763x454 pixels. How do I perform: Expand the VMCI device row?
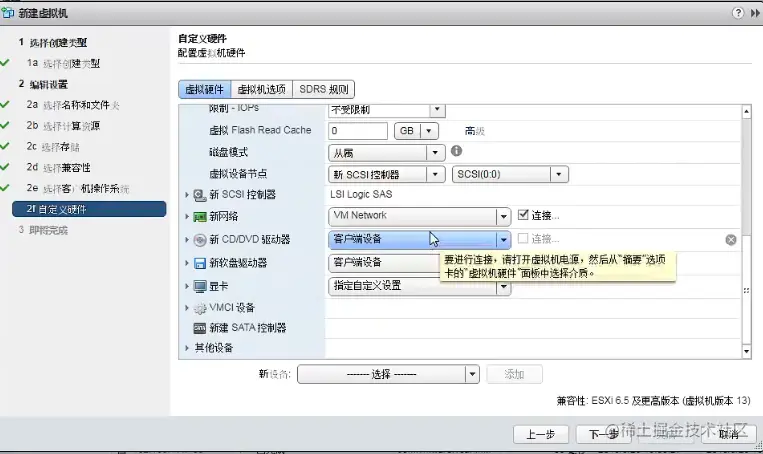tap(186, 308)
